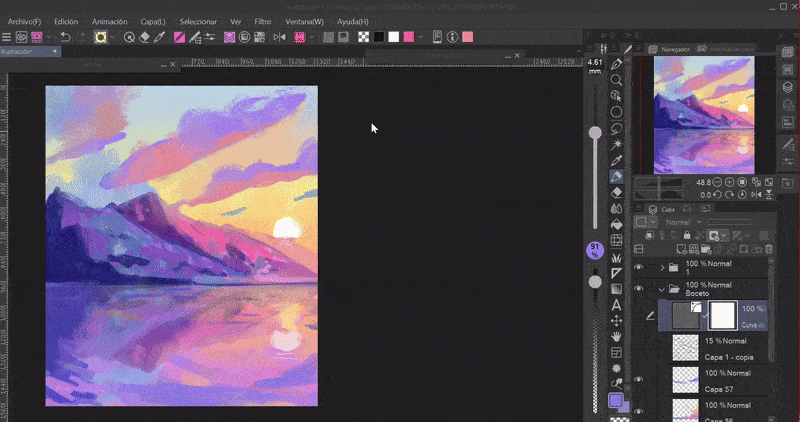Click the delete layer trash icon

click(769, 249)
